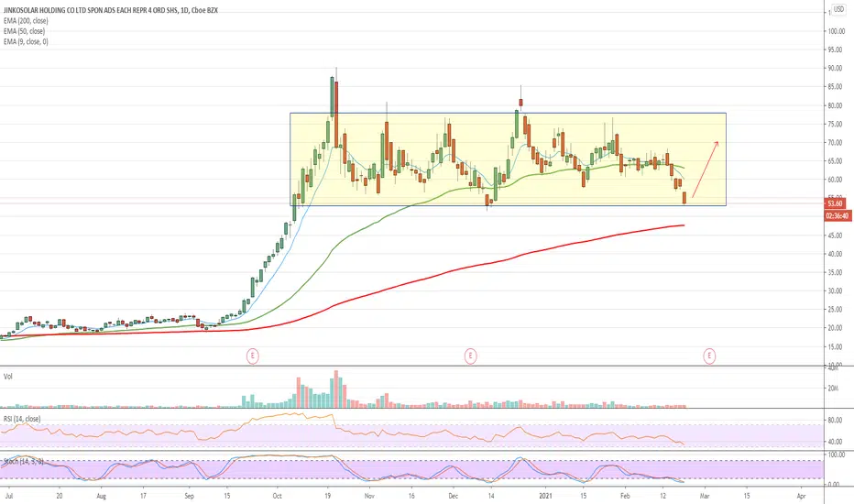
Task: Click the Jul label on time axis
Action: 9,497
